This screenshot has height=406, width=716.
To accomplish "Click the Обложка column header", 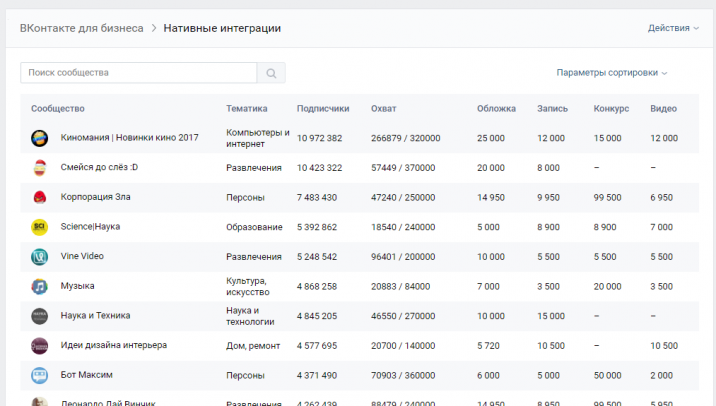I will pyautogui.click(x=496, y=109).
